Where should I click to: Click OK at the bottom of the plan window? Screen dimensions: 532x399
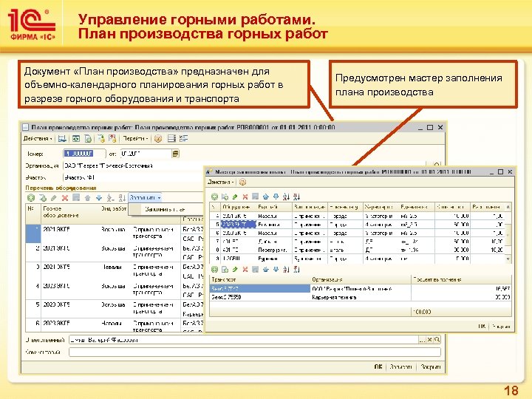point(378,366)
